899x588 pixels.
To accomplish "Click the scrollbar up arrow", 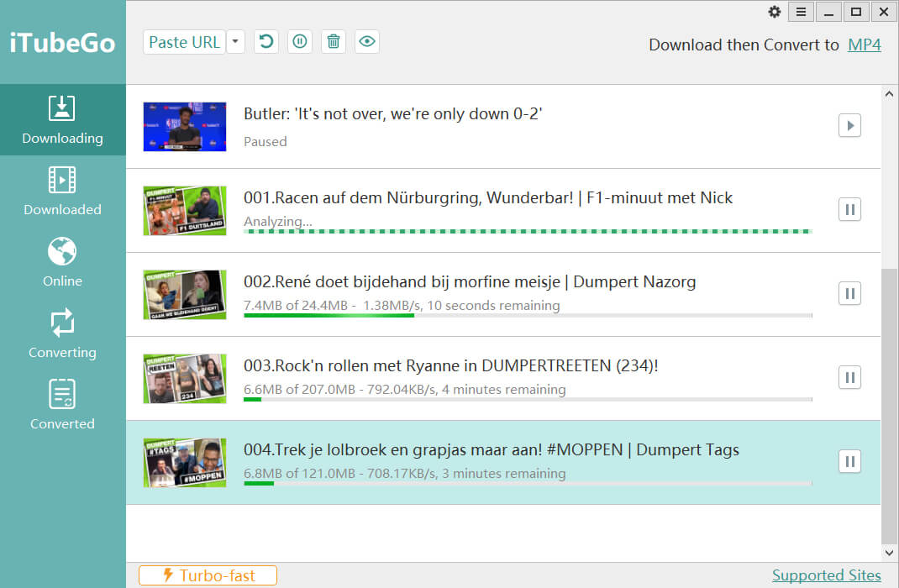I will 889,94.
